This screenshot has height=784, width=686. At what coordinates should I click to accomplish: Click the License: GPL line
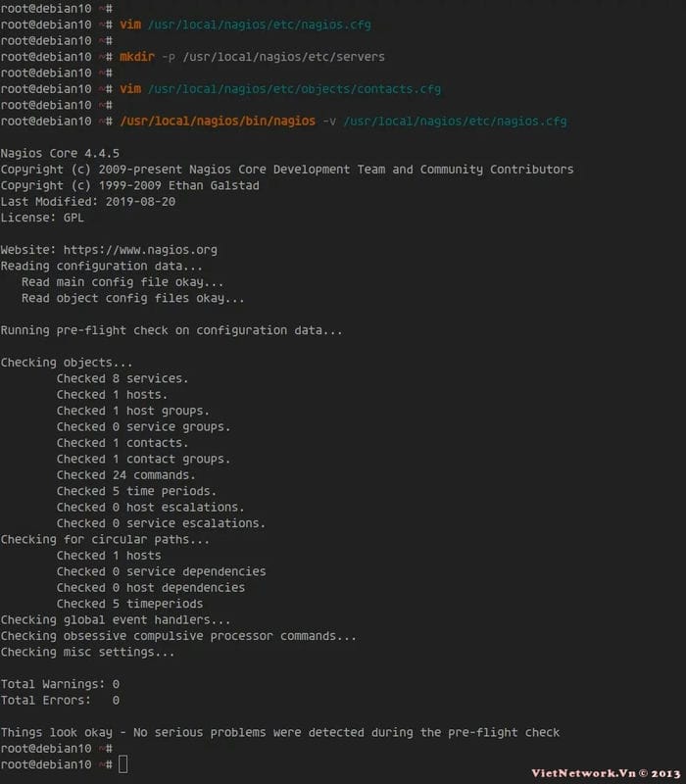tap(42, 218)
